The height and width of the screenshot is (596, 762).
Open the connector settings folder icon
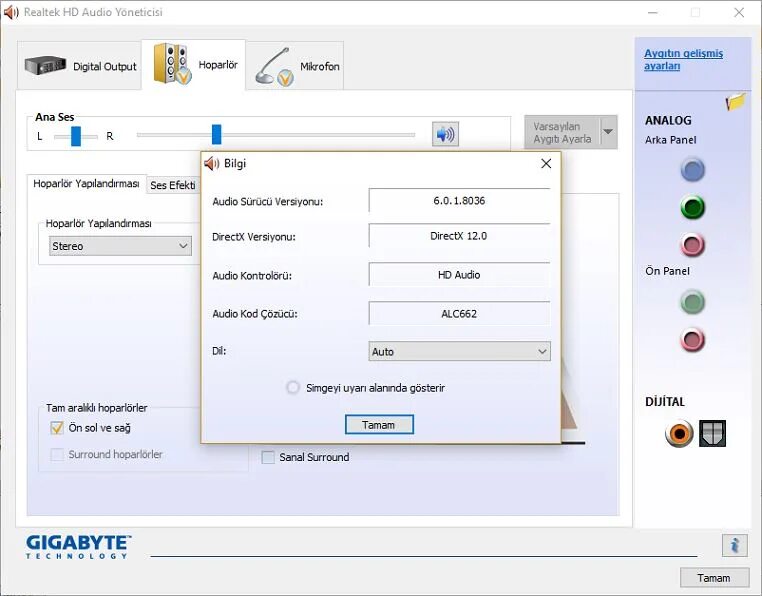pyautogui.click(x=735, y=101)
